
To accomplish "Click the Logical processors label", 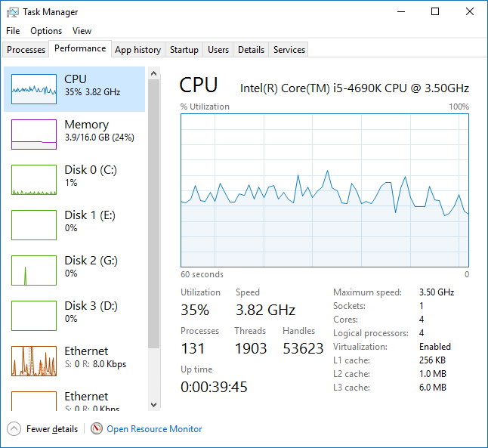I will point(371,333).
